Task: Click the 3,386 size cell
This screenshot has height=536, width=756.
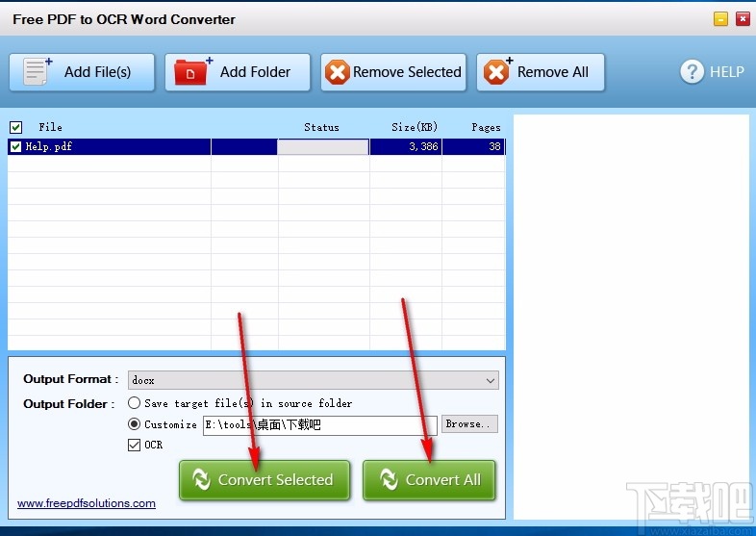Action: pos(406,146)
